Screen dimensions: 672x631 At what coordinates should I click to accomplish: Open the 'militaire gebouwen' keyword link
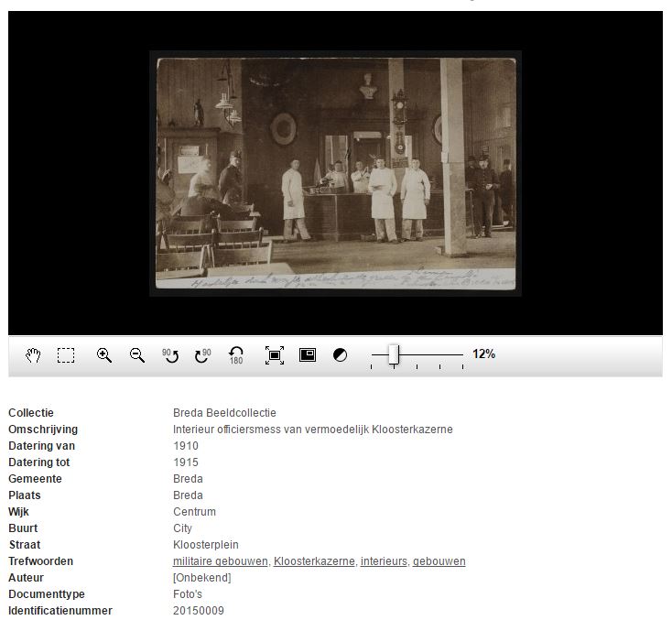(220, 561)
